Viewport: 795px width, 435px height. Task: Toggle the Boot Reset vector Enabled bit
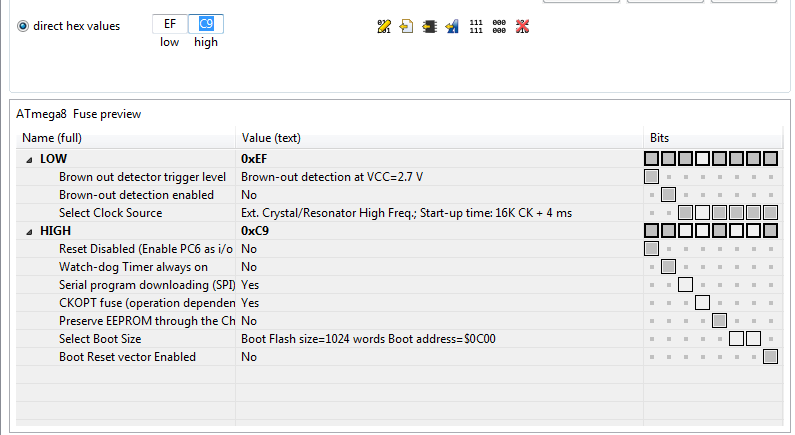point(770,357)
